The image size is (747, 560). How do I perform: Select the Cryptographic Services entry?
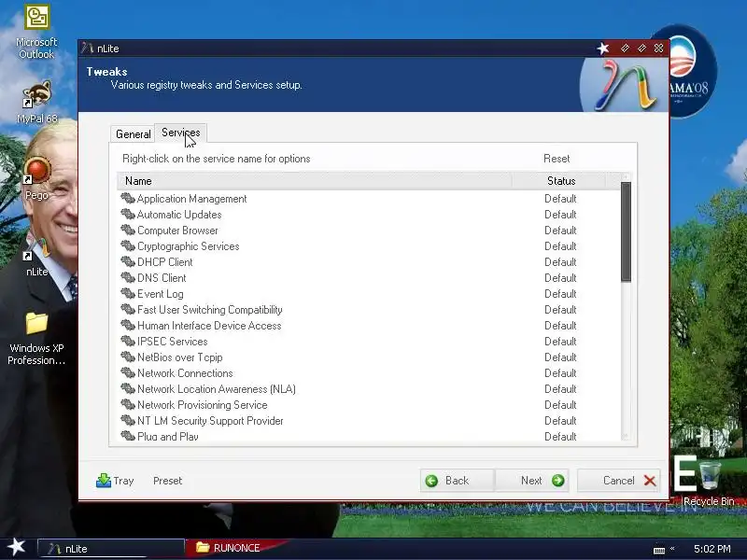click(x=189, y=246)
